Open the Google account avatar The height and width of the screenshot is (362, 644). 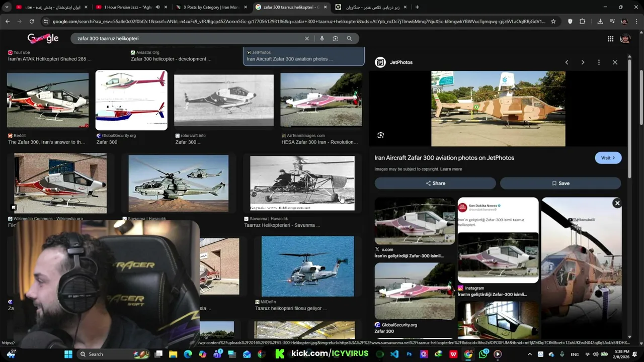625,39
